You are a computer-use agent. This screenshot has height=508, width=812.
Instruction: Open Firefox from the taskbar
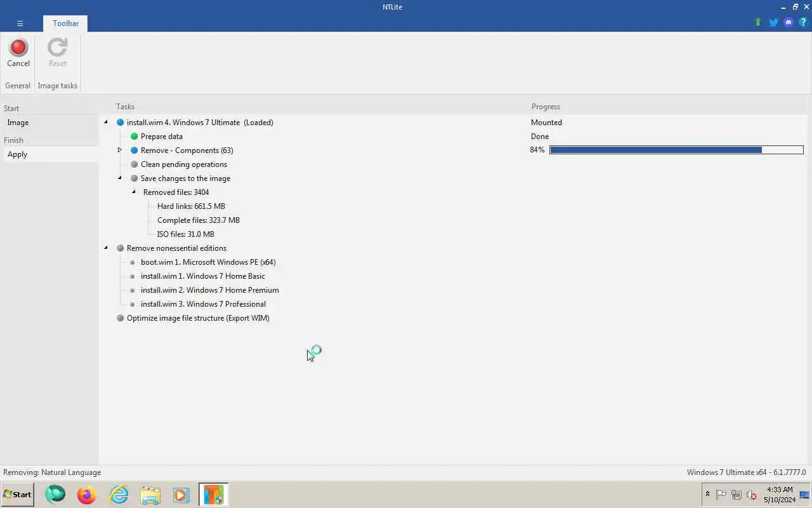coord(87,495)
